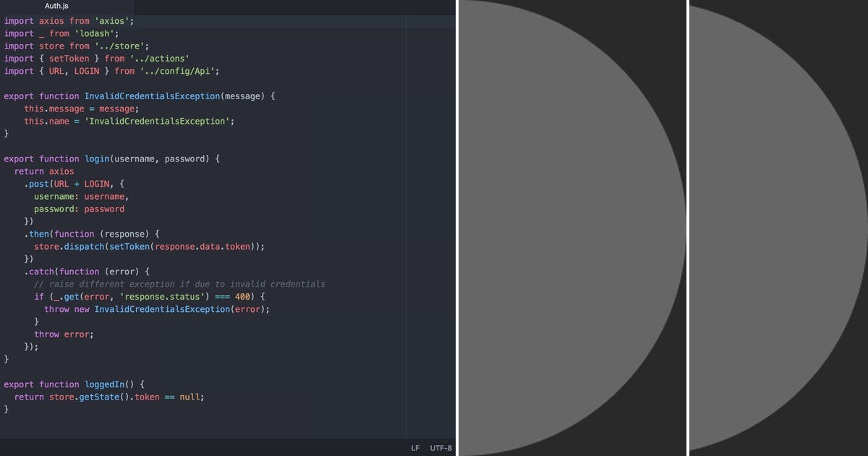Click the 'throw new InvalidCredentialsException(error)' line
868x456 pixels.
pyautogui.click(x=157, y=309)
